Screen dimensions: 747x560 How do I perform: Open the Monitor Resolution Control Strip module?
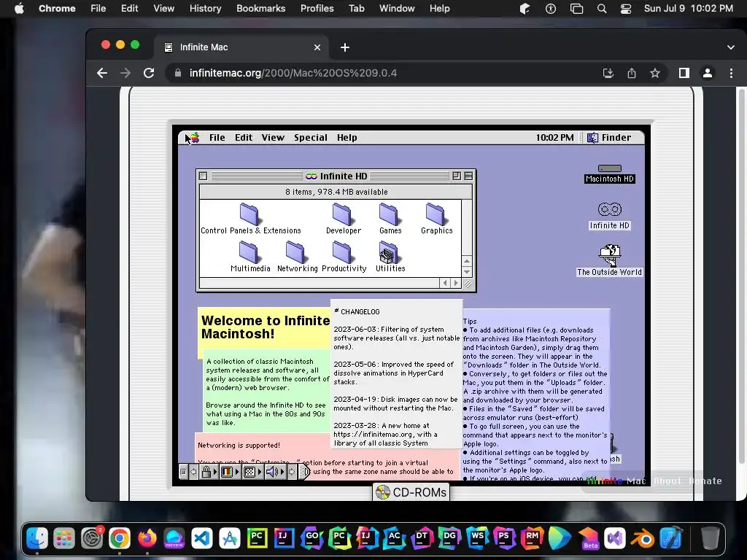(252, 472)
